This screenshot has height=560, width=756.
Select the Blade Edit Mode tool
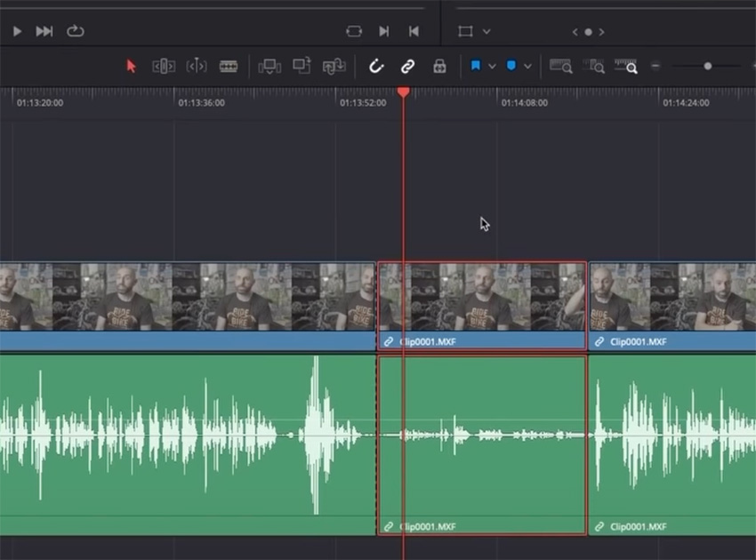[x=229, y=67]
